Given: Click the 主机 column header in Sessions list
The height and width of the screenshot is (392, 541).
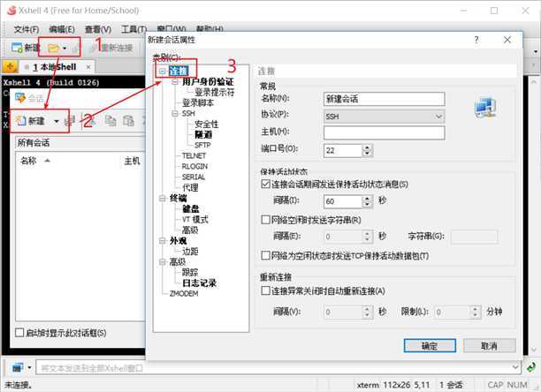Looking at the screenshot, I should [132, 161].
